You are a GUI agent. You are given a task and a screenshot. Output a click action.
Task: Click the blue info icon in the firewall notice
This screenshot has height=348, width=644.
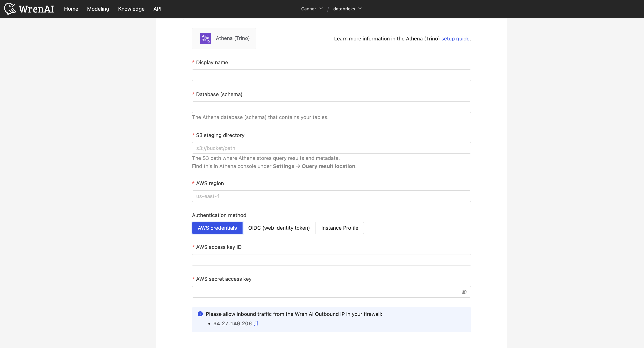[x=200, y=314]
